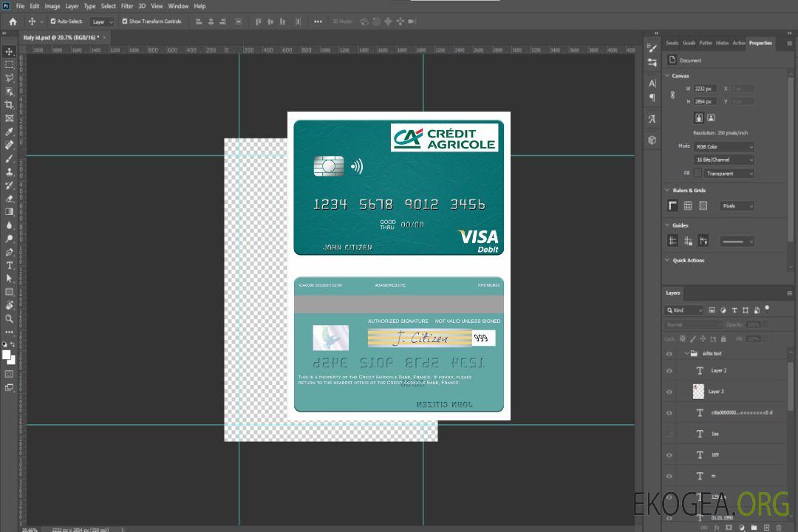
Task: Set canvas to landscape orientation
Action: coord(711,118)
